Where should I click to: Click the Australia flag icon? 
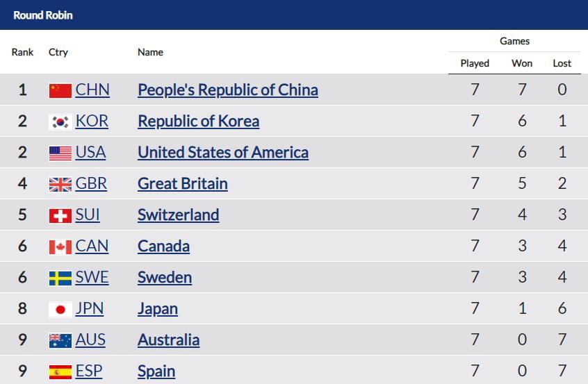(x=60, y=341)
